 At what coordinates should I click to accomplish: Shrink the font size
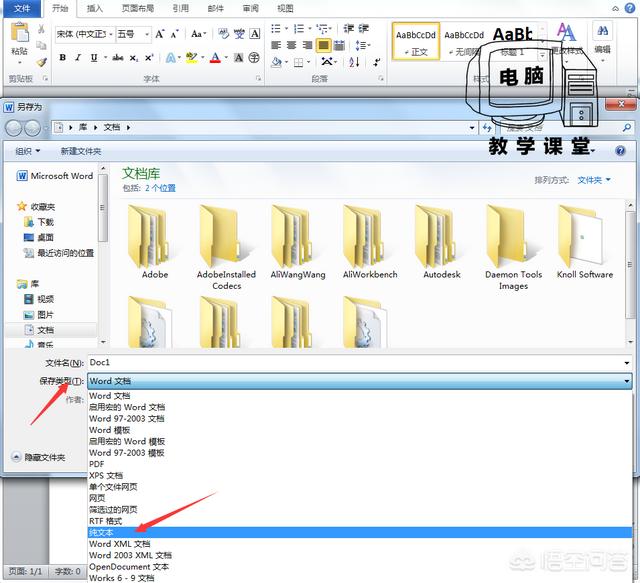tap(175, 34)
